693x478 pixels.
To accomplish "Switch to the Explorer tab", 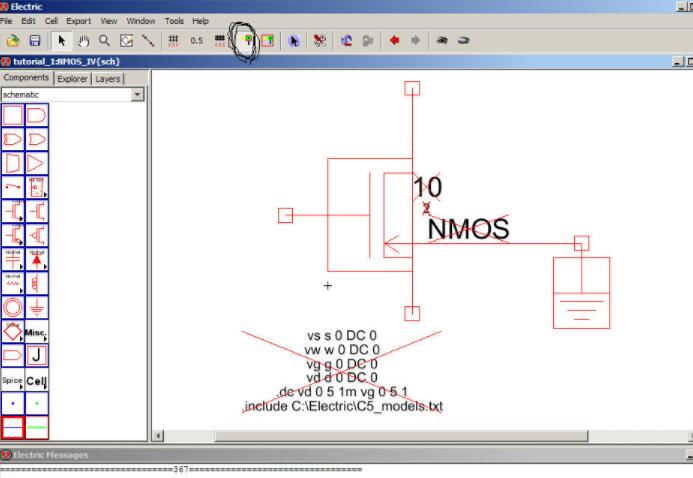I will (x=74, y=78).
